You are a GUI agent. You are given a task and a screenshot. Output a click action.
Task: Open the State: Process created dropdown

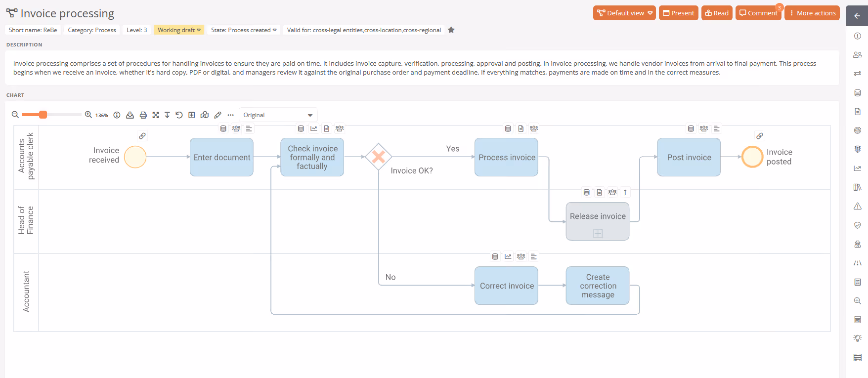pos(244,30)
